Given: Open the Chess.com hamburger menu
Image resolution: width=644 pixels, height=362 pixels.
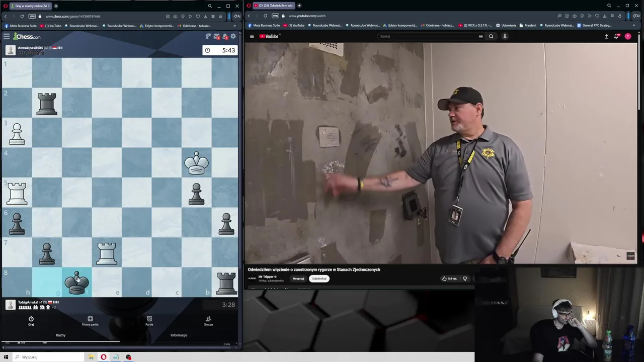Looking at the screenshot, I should tap(7, 36).
